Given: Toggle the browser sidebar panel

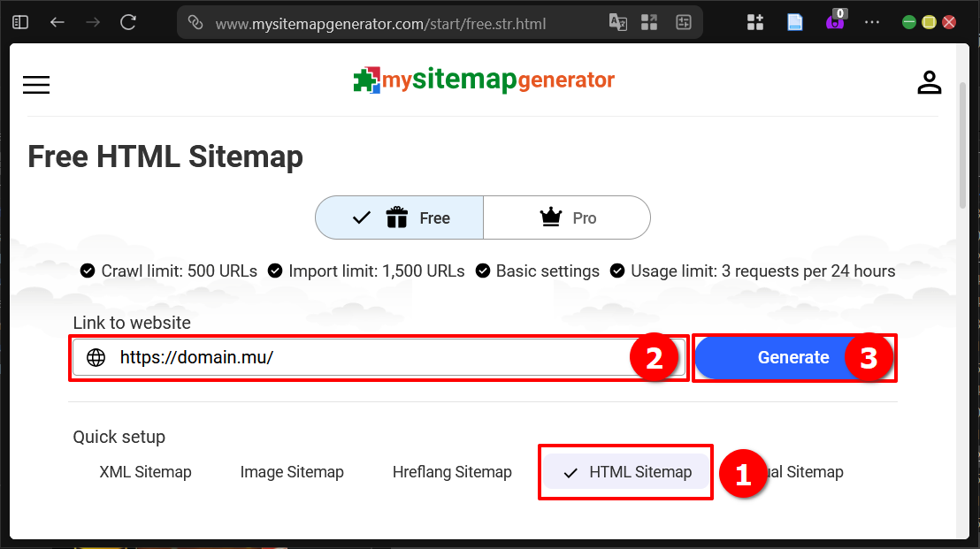Looking at the screenshot, I should coord(19,21).
